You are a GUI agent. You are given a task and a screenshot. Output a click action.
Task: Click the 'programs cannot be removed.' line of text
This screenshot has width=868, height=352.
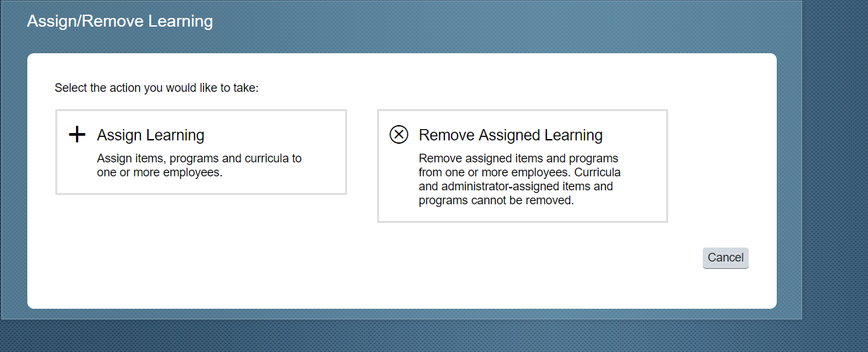coord(496,200)
